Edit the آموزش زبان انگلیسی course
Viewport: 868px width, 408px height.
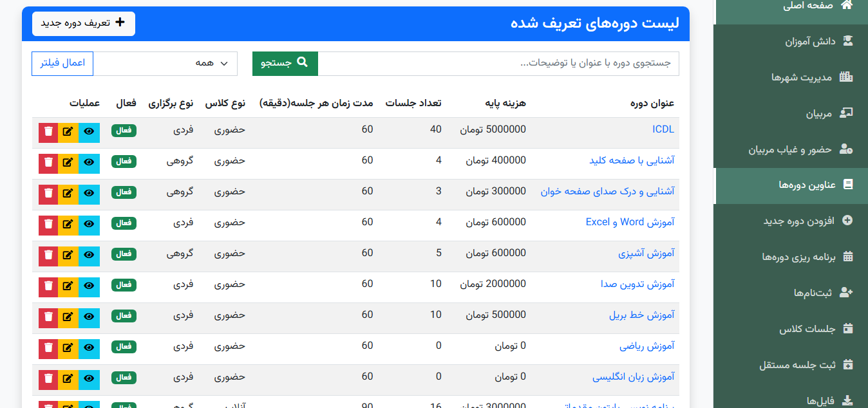point(68,380)
